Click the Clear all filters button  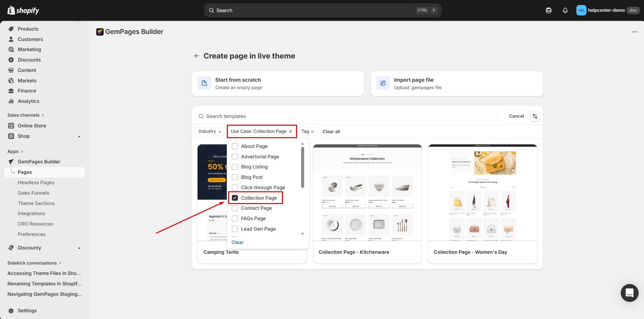point(331,131)
